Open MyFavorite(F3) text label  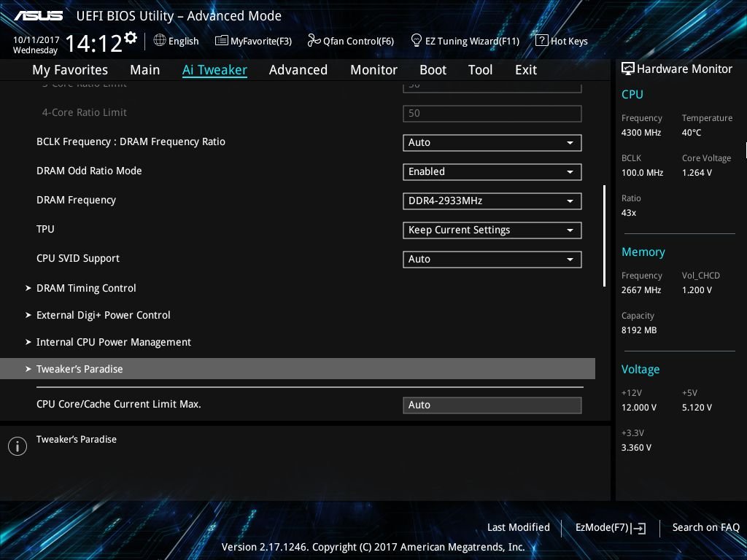261,41
